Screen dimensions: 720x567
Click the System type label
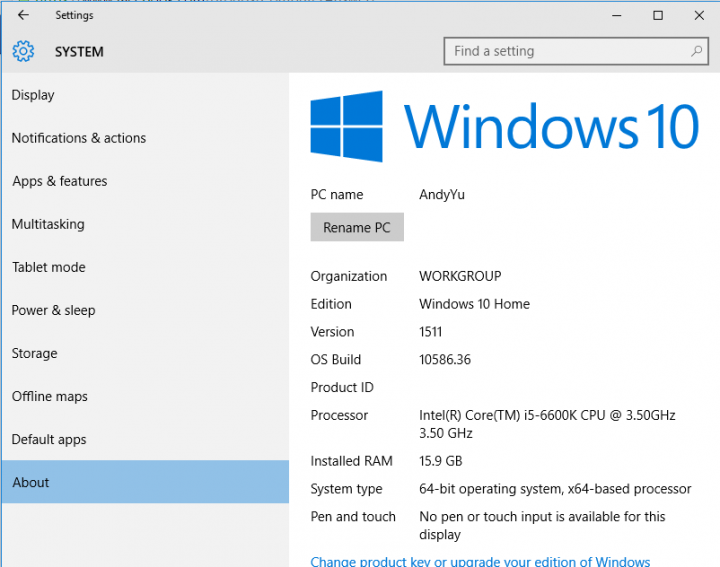[x=346, y=489]
